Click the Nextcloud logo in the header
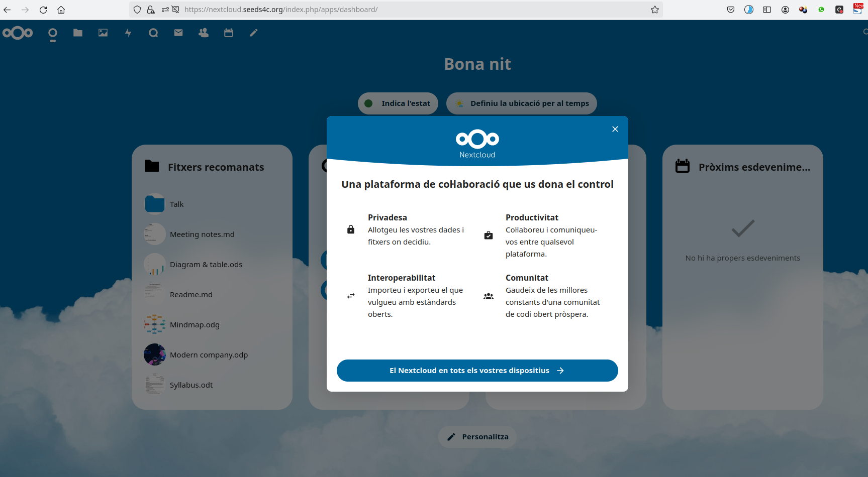This screenshot has width=868, height=477. (x=18, y=33)
